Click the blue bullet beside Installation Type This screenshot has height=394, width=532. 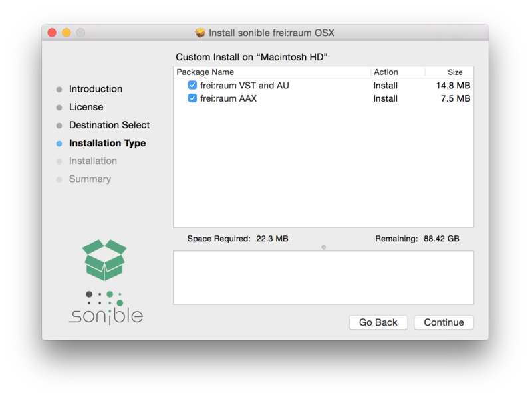coord(59,144)
